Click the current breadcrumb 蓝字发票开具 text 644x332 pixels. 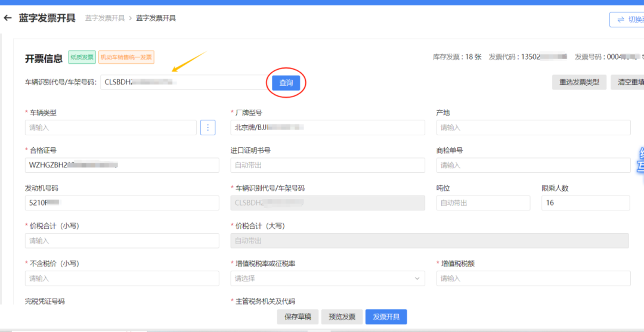click(156, 18)
